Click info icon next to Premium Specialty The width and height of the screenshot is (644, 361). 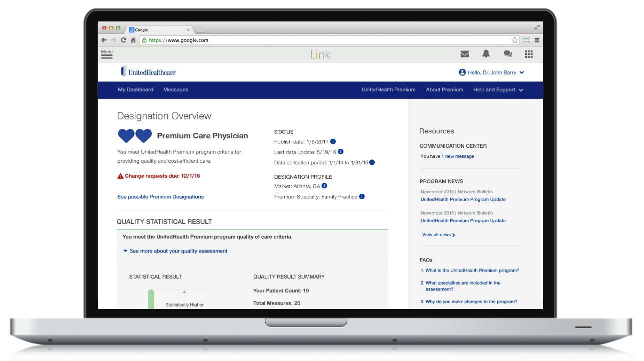[362, 196]
